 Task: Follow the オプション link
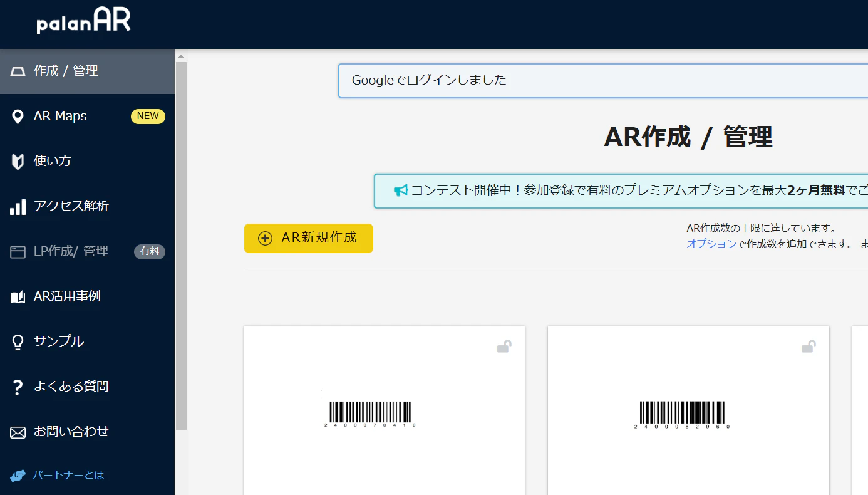(711, 244)
